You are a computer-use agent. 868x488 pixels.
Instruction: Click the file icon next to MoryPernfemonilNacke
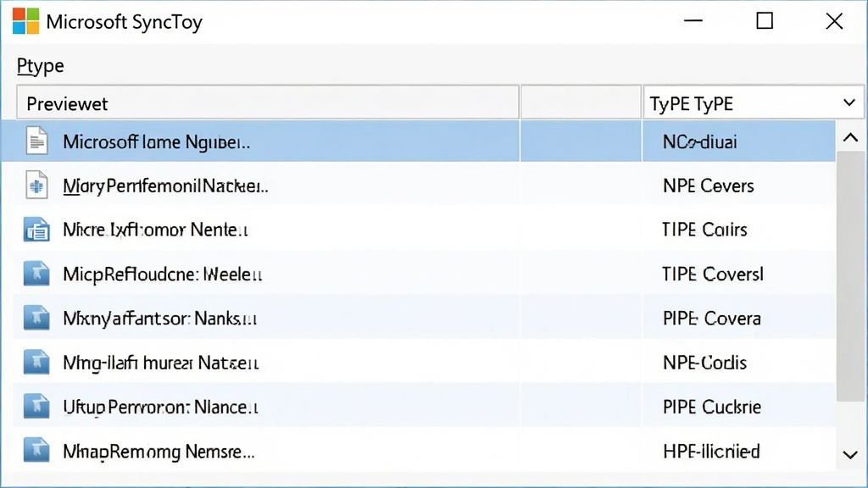pyautogui.click(x=36, y=186)
